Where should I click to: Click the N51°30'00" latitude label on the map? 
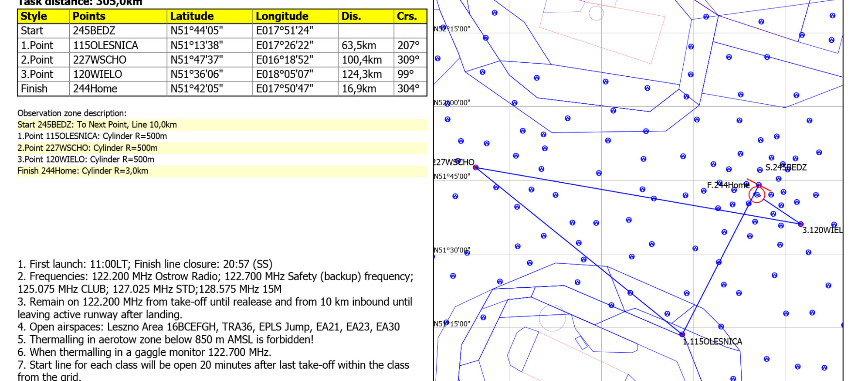pos(452,250)
